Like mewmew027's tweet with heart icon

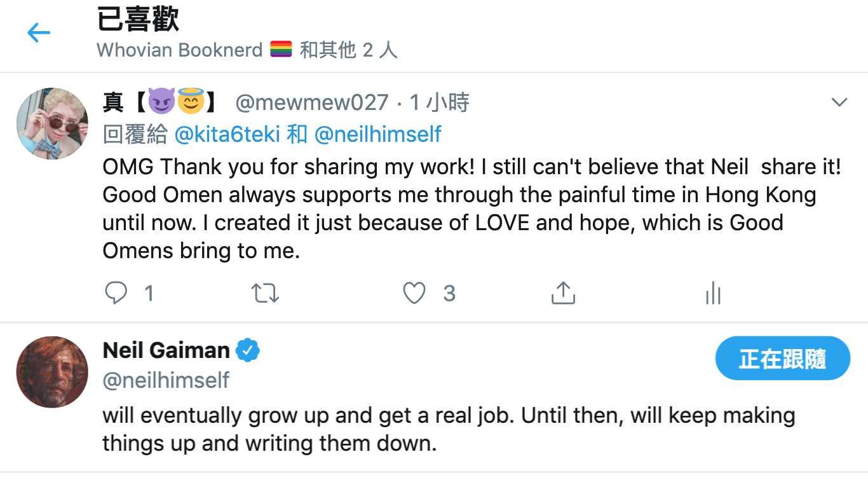[x=414, y=293]
